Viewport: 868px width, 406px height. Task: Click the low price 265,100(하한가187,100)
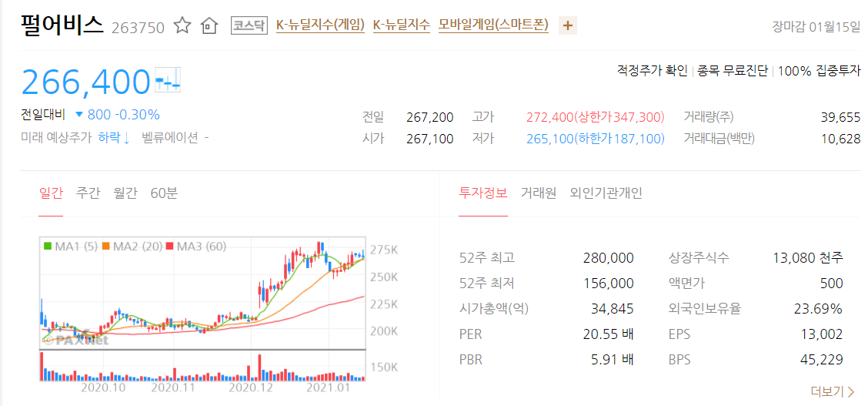click(x=596, y=139)
